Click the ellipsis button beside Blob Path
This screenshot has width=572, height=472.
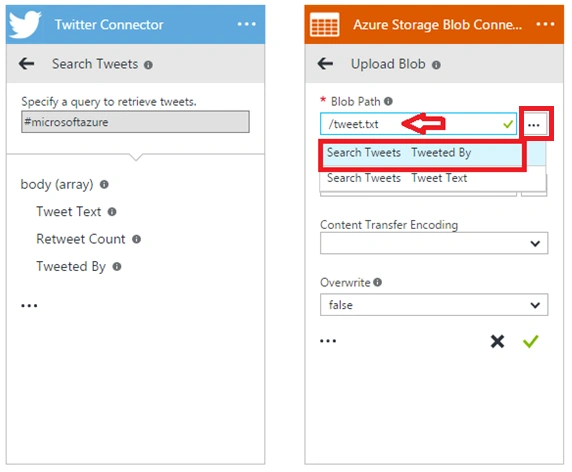pos(534,125)
